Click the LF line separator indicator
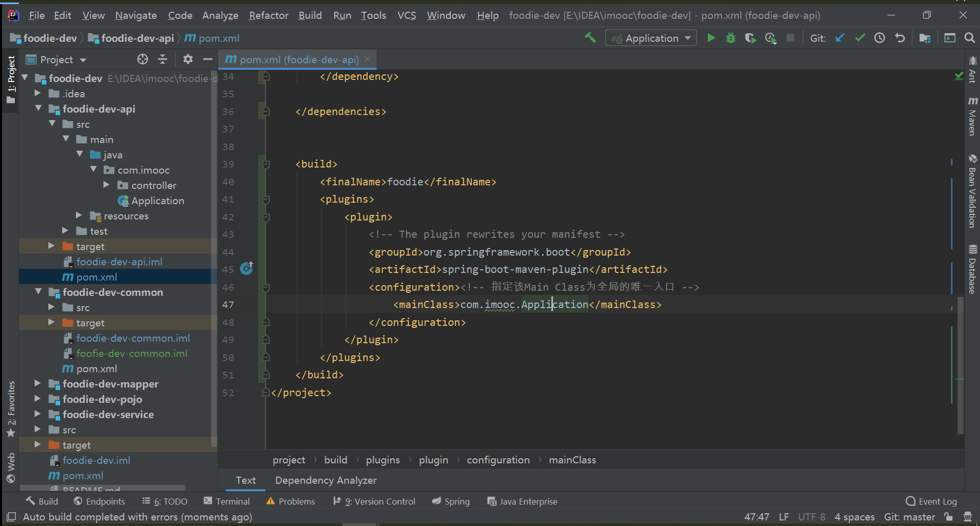 tap(784, 517)
